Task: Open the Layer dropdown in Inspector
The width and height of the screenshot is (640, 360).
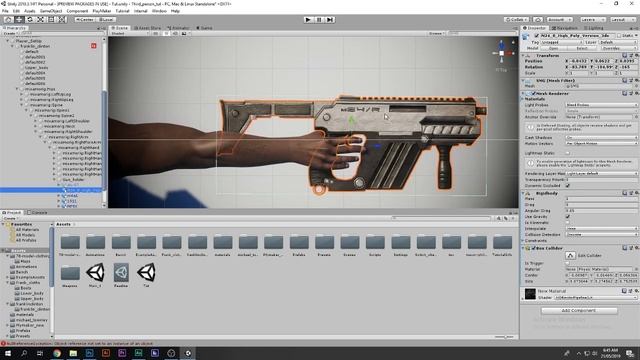Action: (618, 42)
